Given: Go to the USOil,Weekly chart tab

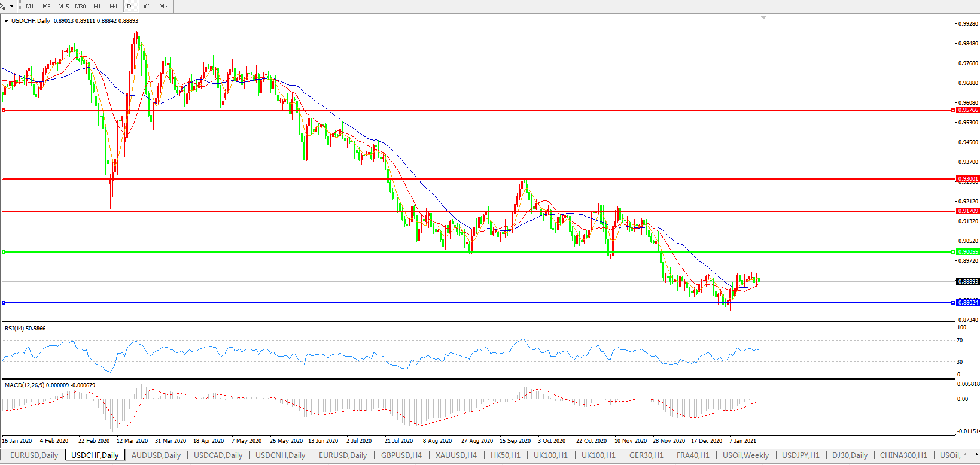Looking at the screenshot, I should [745, 455].
